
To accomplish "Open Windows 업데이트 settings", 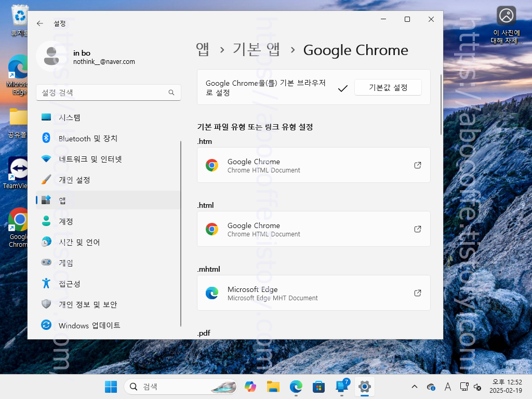I will [x=108, y=325].
